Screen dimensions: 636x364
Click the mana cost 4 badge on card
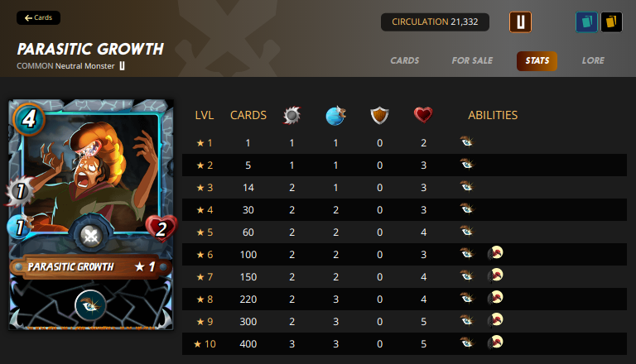pos(29,119)
